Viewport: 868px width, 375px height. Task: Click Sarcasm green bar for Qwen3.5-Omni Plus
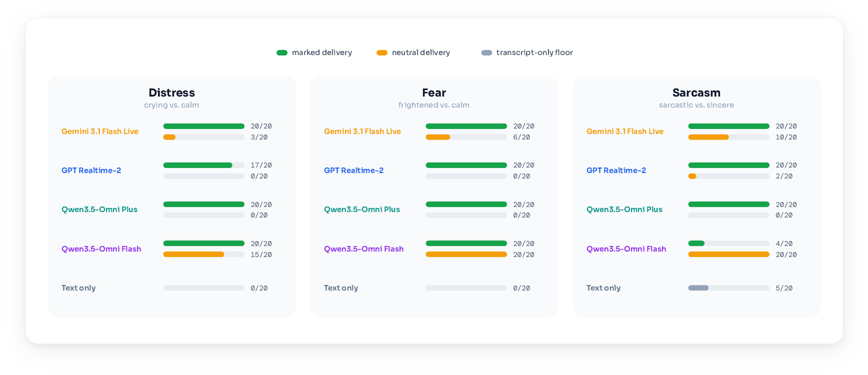coord(729,204)
